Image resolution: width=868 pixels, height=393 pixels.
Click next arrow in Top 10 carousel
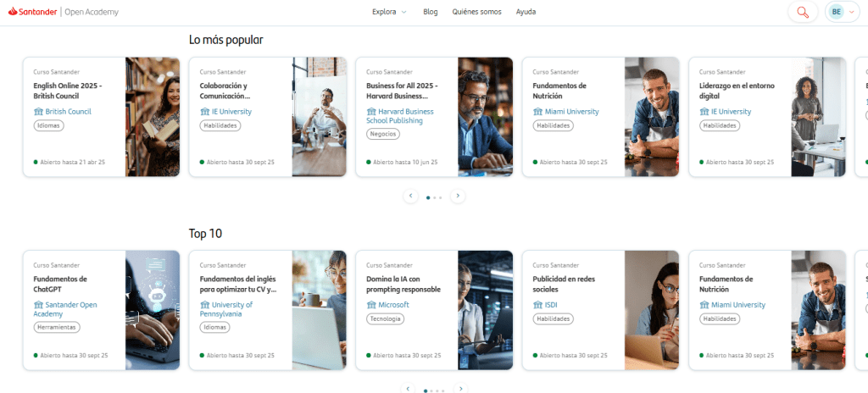click(460, 389)
